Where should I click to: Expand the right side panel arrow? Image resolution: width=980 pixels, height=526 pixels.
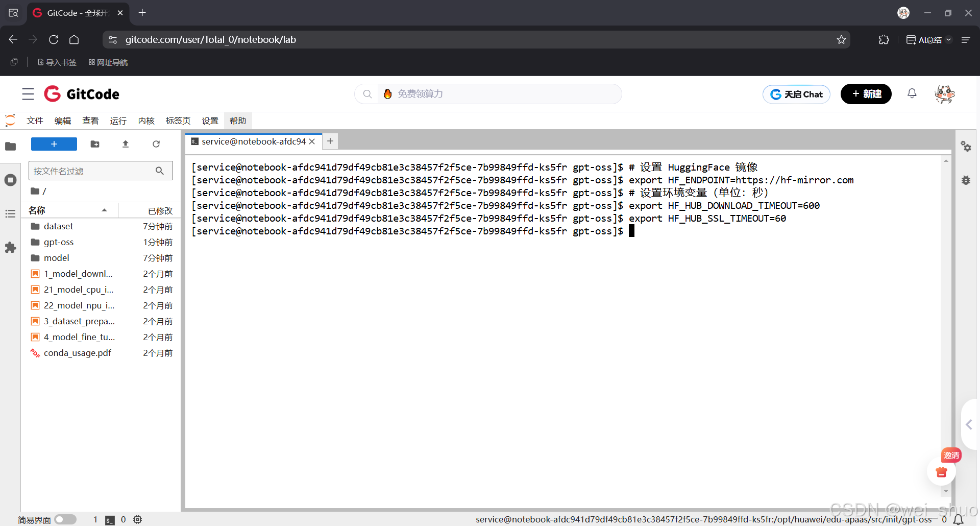coord(969,424)
